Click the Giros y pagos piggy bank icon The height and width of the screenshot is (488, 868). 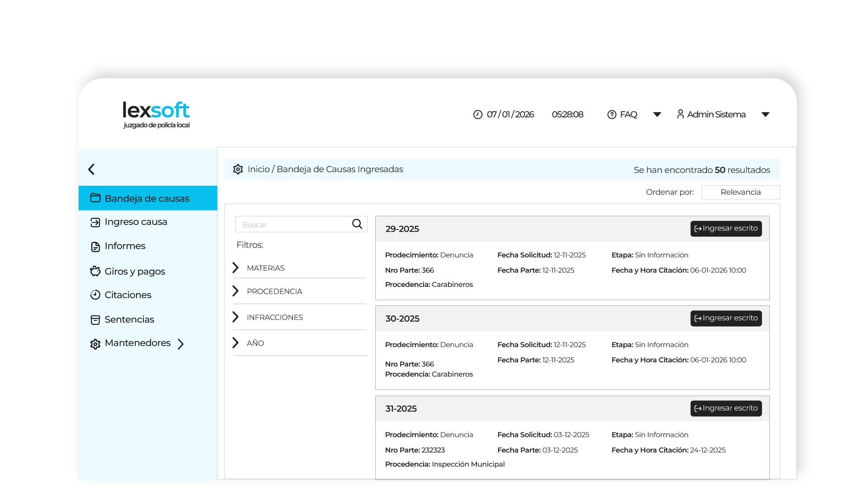(95, 271)
